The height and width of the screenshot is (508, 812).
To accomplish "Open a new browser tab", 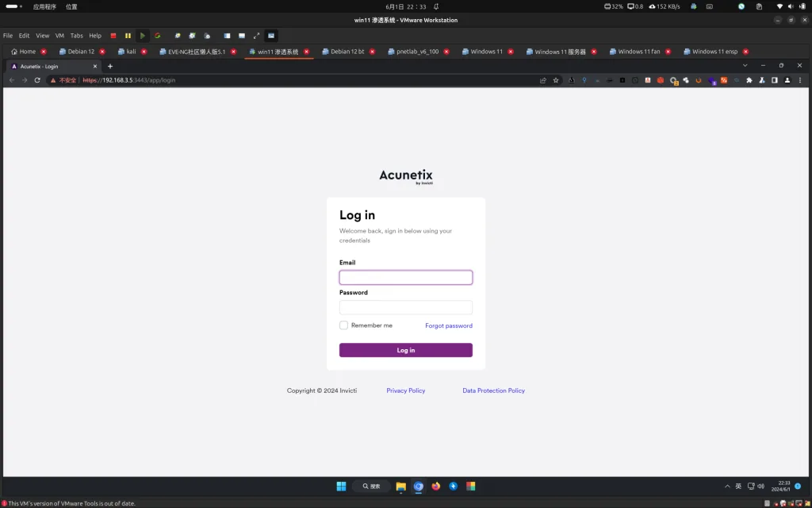I will [x=109, y=67].
